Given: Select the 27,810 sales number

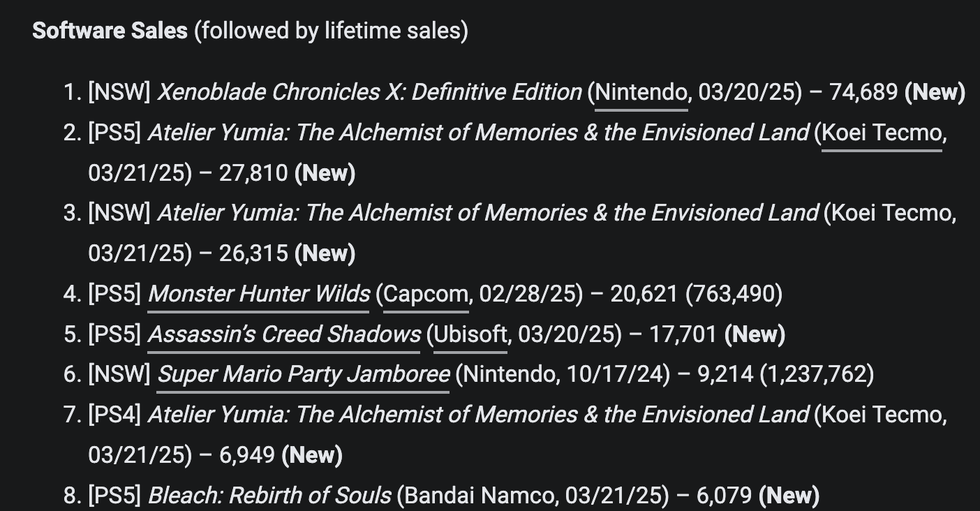Looking at the screenshot, I should pos(253,173).
